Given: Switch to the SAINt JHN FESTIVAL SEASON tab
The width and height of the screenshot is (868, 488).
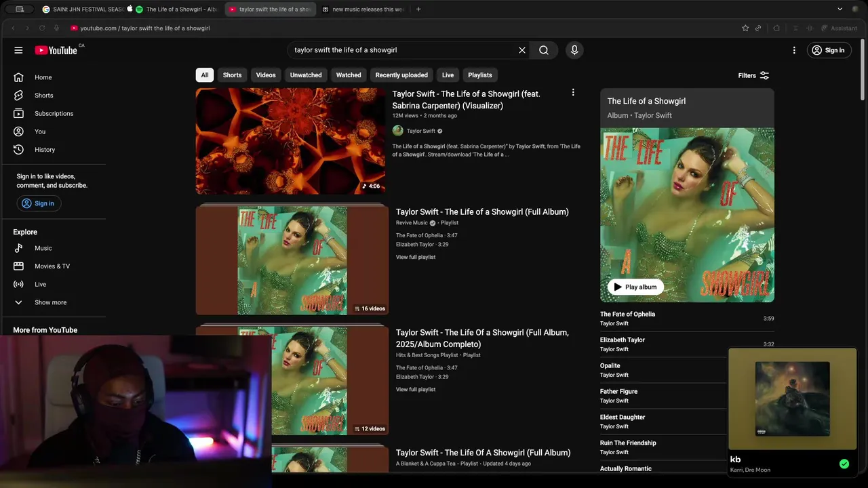Looking at the screenshot, I should pos(83,9).
